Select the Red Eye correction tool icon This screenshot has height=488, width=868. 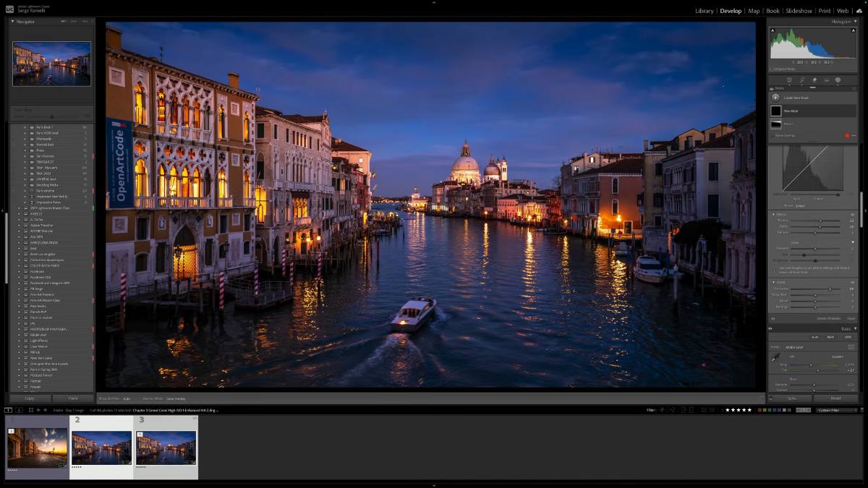tap(826, 80)
